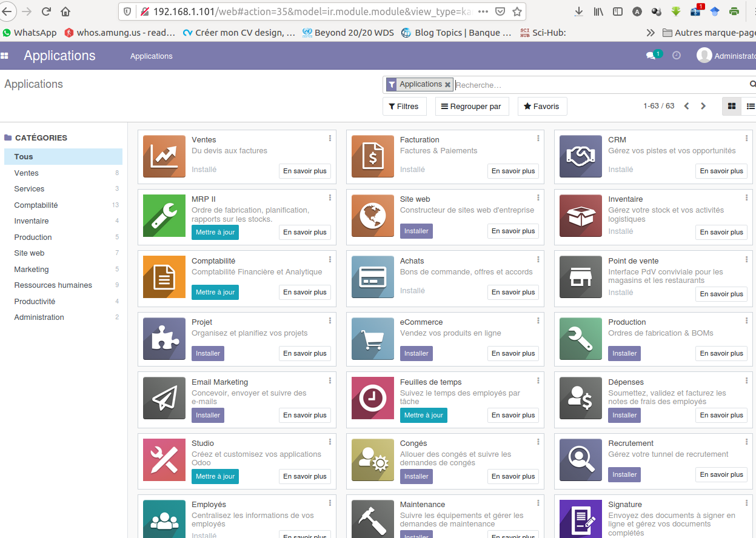The image size is (756, 538).
Task: Open the conversations message icon
Action: pos(651,56)
